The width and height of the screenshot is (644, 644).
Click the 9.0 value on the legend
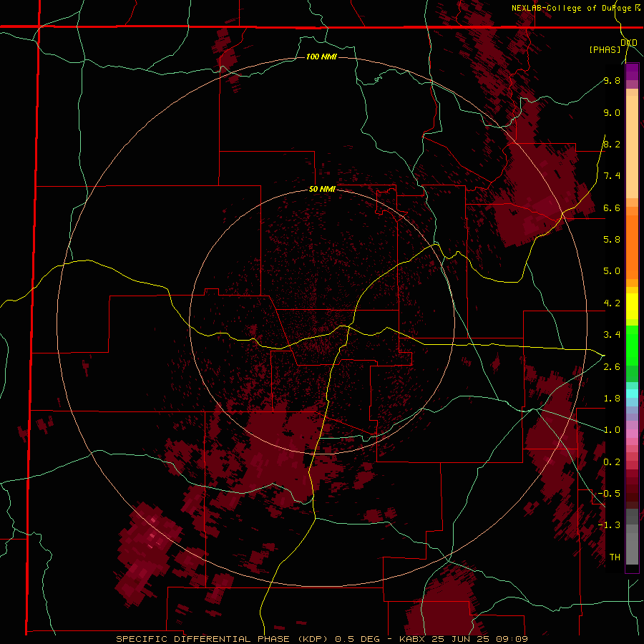[612, 112]
